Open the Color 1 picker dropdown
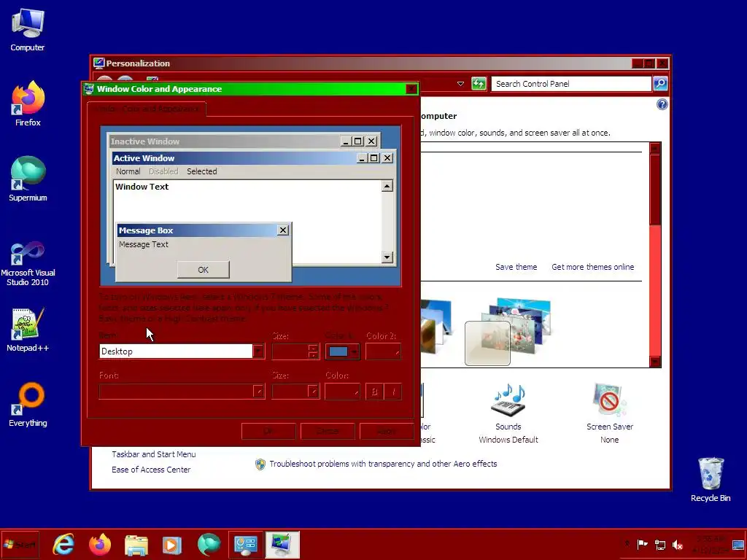This screenshot has height=560, width=747. [343, 351]
